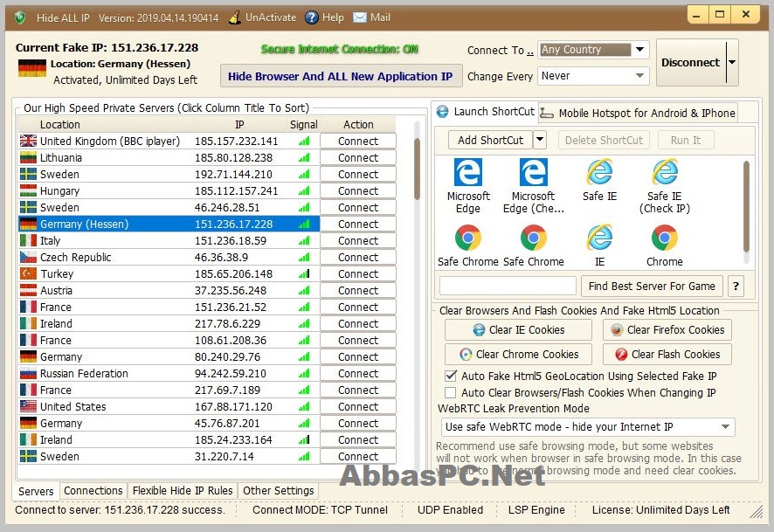Click the signal bars for Turkey
This screenshot has width=774, height=532.
point(304,274)
